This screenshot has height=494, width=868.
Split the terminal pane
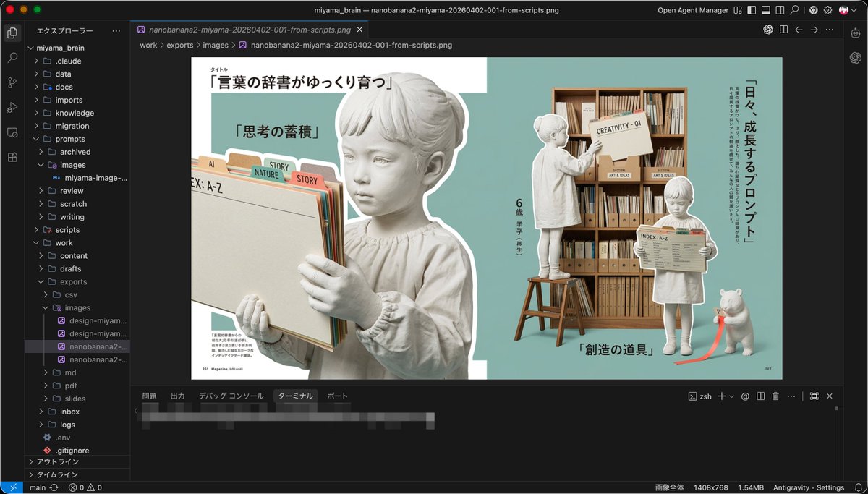(760, 396)
